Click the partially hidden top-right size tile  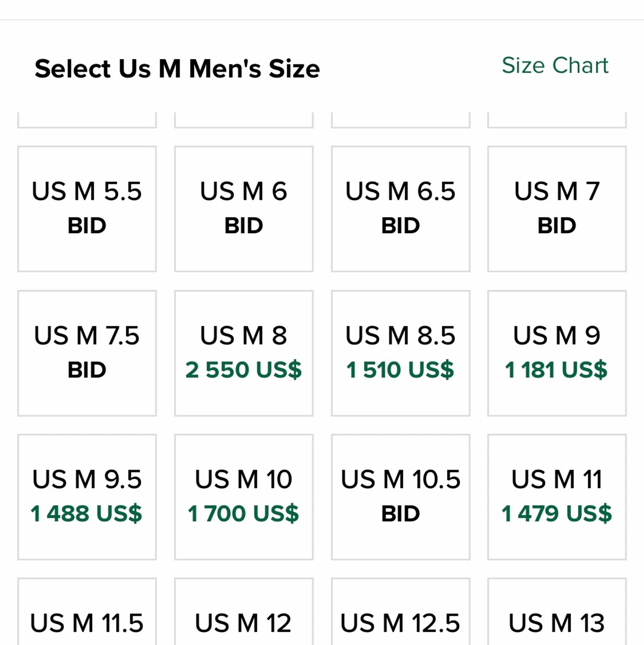pos(557,120)
